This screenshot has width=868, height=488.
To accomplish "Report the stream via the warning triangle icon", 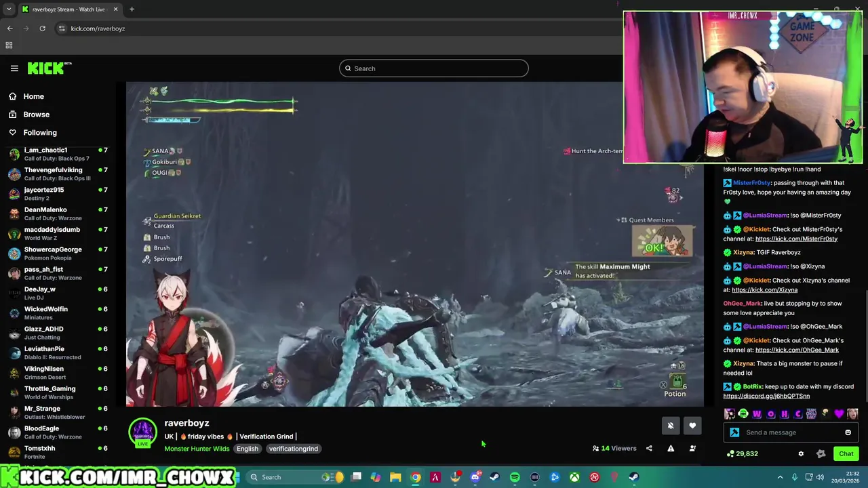I will point(671,448).
